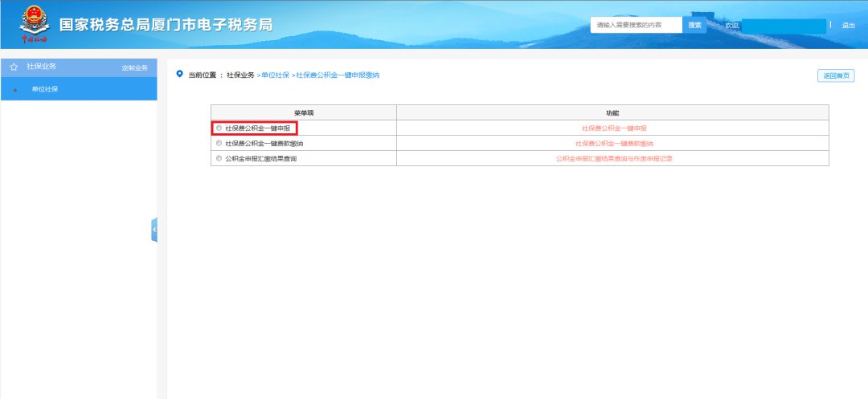
Task: Click the national tax emblem logo
Action: [x=35, y=24]
